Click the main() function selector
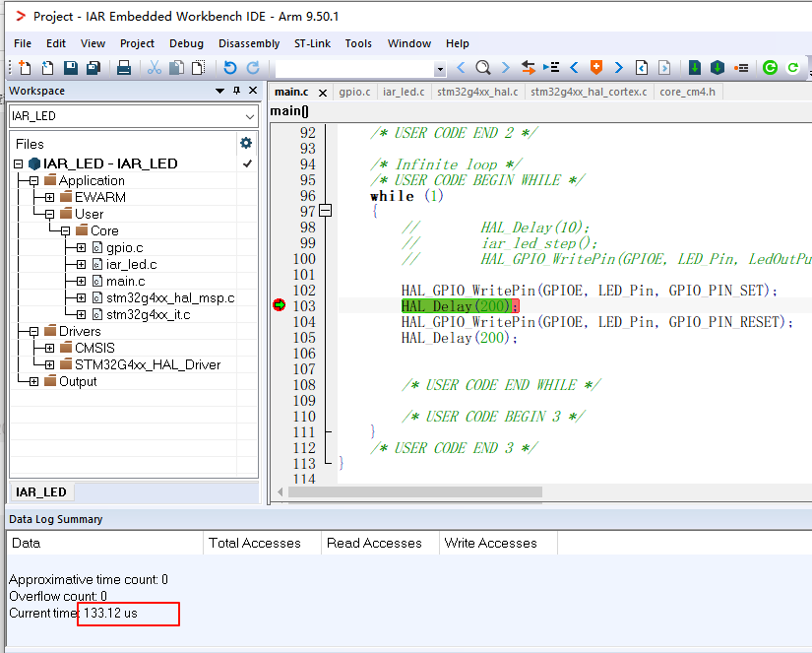The width and height of the screenshot is (812, 653). click(x=289, y=111)
